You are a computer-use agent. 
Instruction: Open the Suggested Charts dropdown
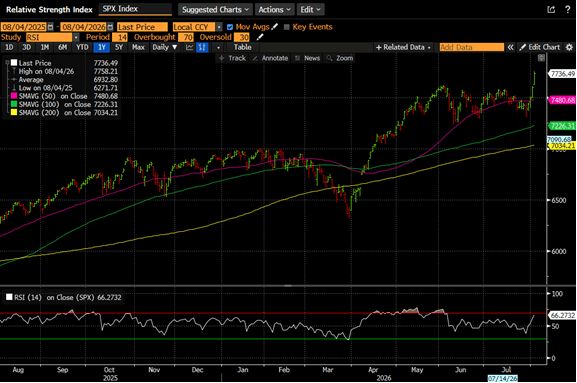pyautogui.click(x=215, y=10)
